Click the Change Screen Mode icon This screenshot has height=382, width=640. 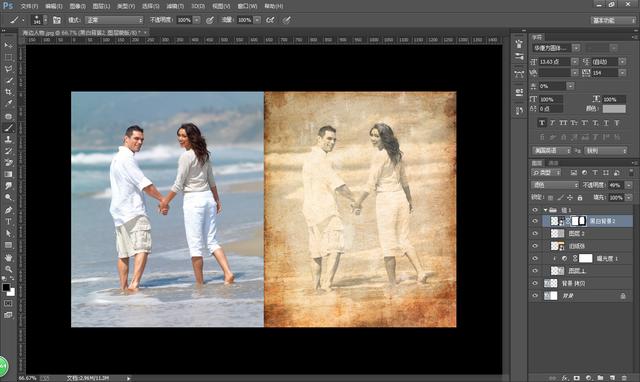pyautogui.click(x=8, y=315)
